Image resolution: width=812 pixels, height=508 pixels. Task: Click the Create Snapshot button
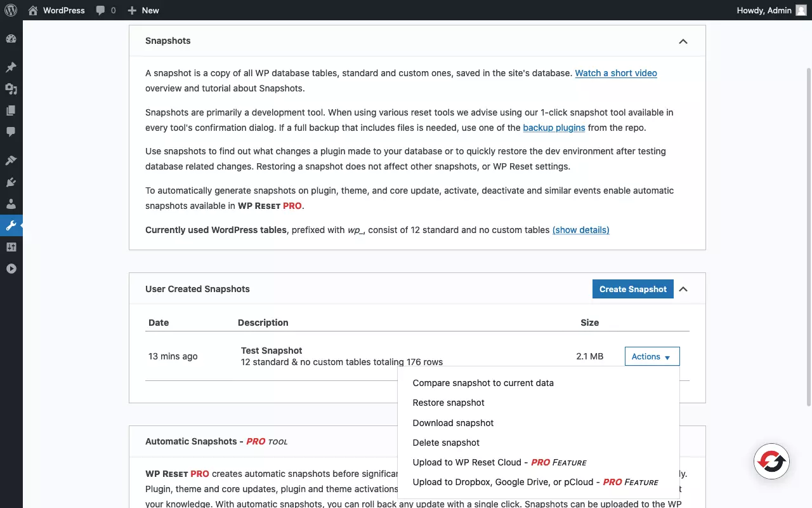point(632,289)
